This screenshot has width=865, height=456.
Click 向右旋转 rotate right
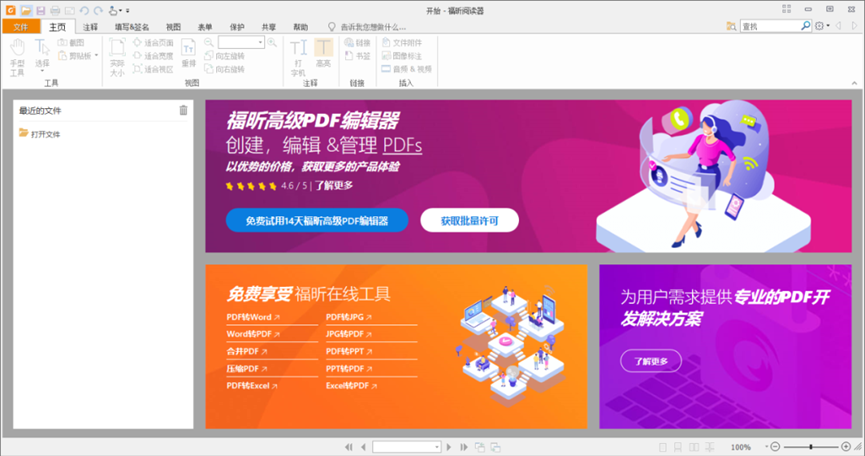[x=225, y=69]
